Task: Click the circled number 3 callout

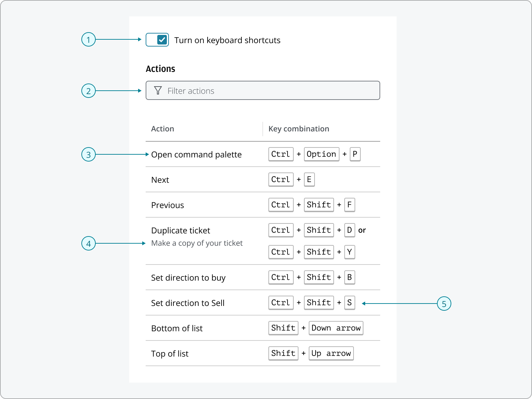Action: pos(88,155)
